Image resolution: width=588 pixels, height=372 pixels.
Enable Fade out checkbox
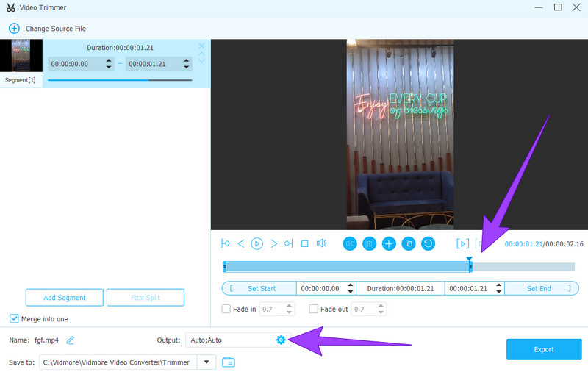coord(313,309)
